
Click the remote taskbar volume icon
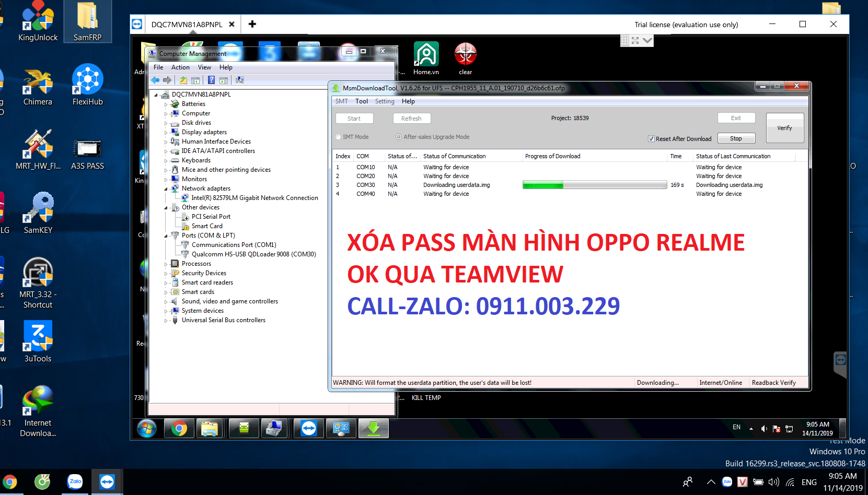click(x=764, y=429)
